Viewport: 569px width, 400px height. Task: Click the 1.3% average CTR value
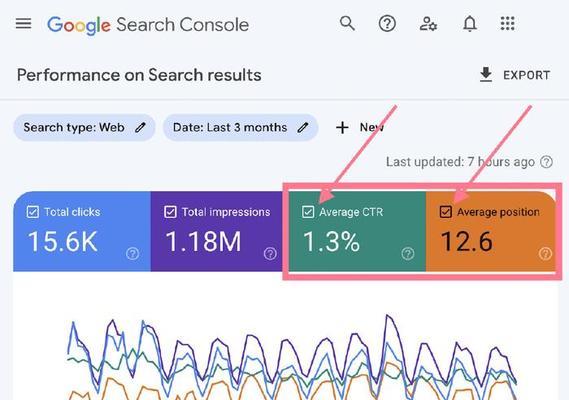coord(331,241)
